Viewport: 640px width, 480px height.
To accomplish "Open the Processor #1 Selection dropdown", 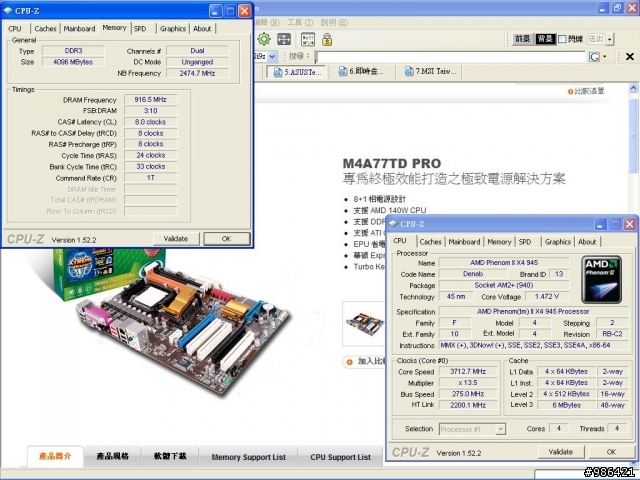I will [x=500, y=429].
